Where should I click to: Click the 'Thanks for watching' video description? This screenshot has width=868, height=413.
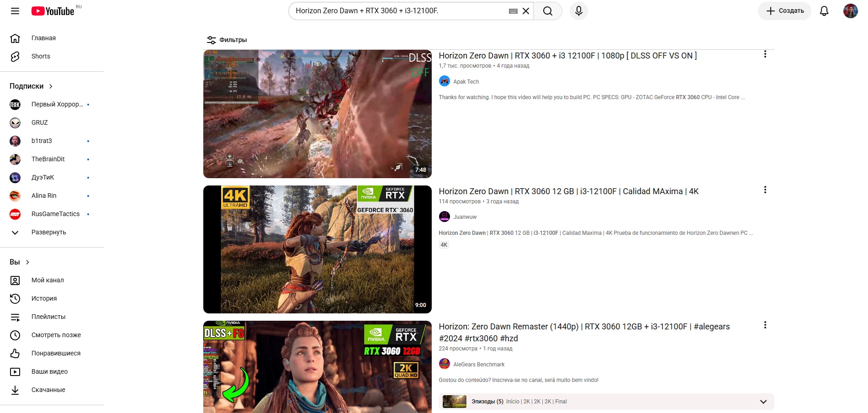592,97
